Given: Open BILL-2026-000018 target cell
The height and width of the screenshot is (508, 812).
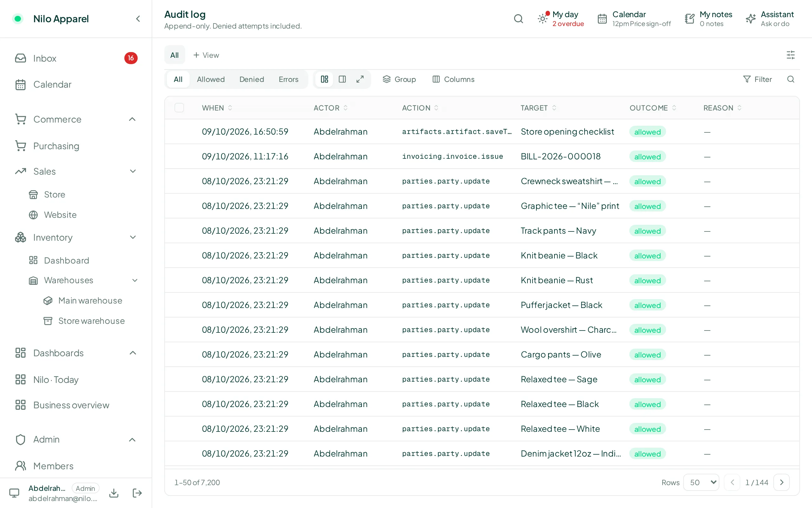Looking at the screenshot, I should pyautogui.click(x=560, y=156).
